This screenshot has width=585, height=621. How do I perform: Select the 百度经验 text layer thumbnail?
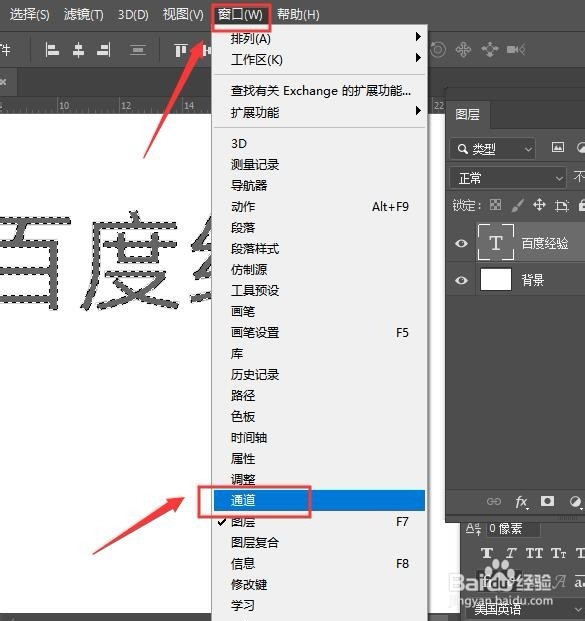coord(496,242)
